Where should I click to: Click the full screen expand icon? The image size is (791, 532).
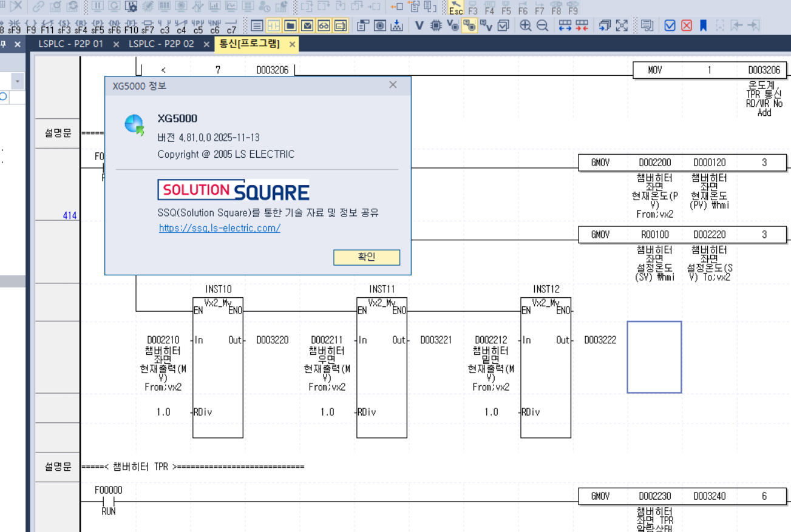pos(622,25)
